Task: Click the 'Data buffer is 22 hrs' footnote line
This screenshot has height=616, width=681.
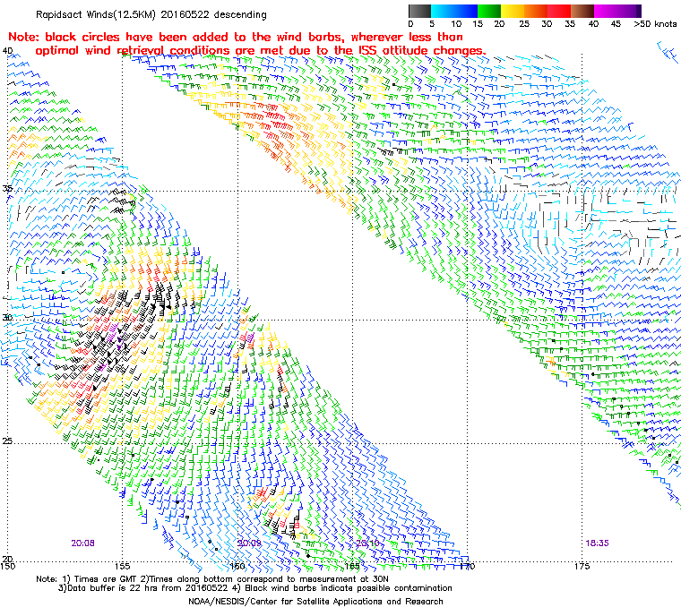Action: [x=255, y=588]
